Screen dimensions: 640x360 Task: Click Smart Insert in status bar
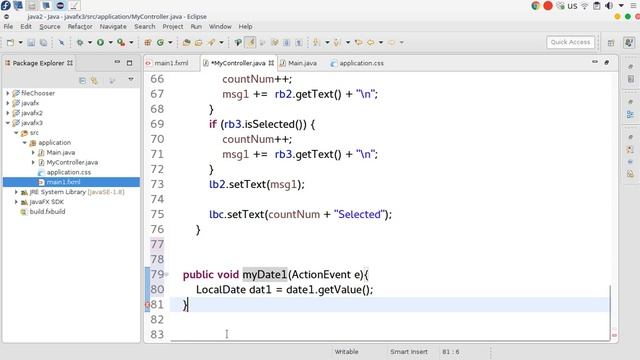coord(409,352)
